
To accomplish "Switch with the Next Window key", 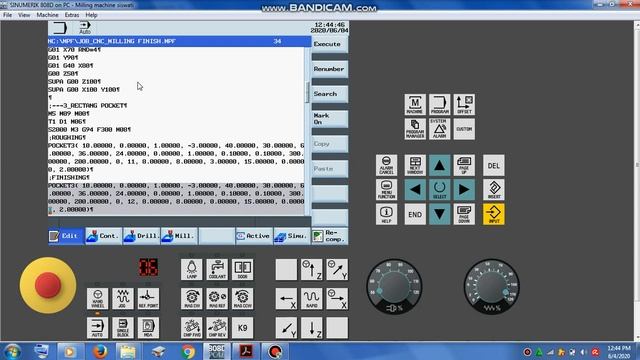I will [x=415, y=165].
